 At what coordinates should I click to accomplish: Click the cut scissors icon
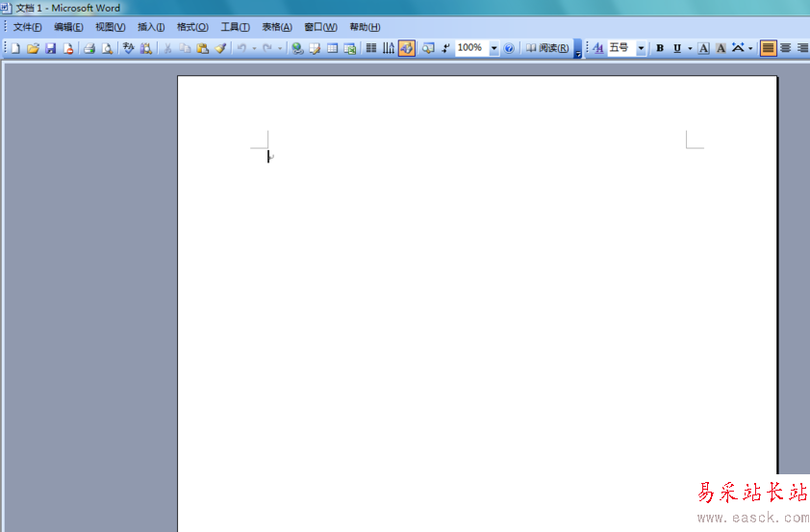pyautogui.click(x=167, y=48)
